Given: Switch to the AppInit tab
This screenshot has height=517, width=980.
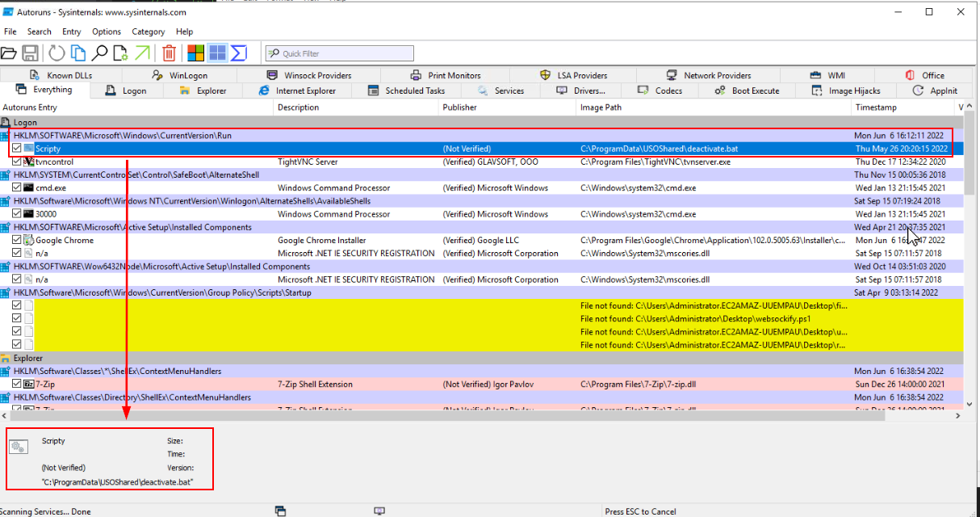Looking at the screenshot, I should (x=936, y=90).
